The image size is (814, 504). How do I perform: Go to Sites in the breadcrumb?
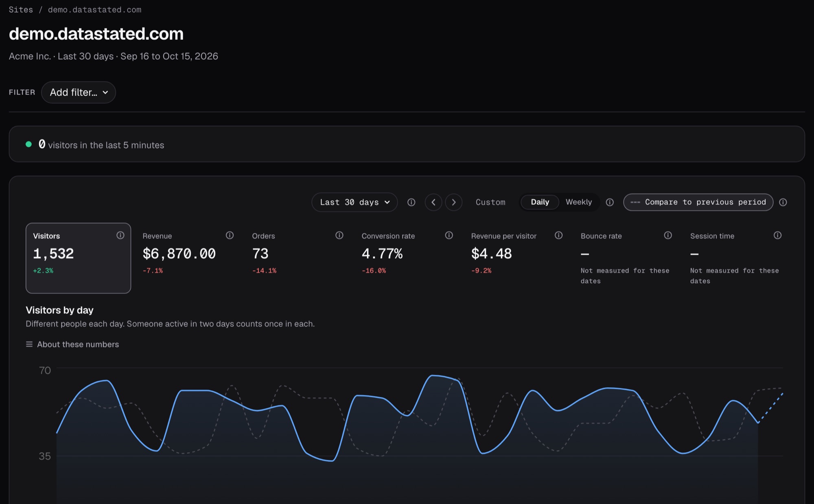[x=21, y=10]
